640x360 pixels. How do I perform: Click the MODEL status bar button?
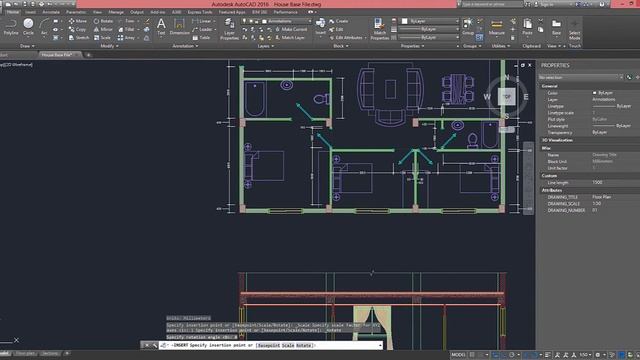point(458,355)
